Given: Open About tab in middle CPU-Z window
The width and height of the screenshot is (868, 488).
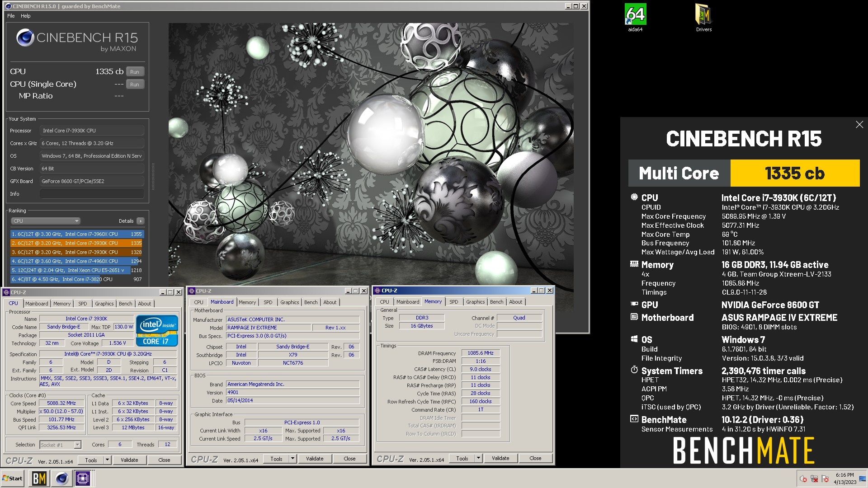Looking at the screenshot, I should point(330,302).
